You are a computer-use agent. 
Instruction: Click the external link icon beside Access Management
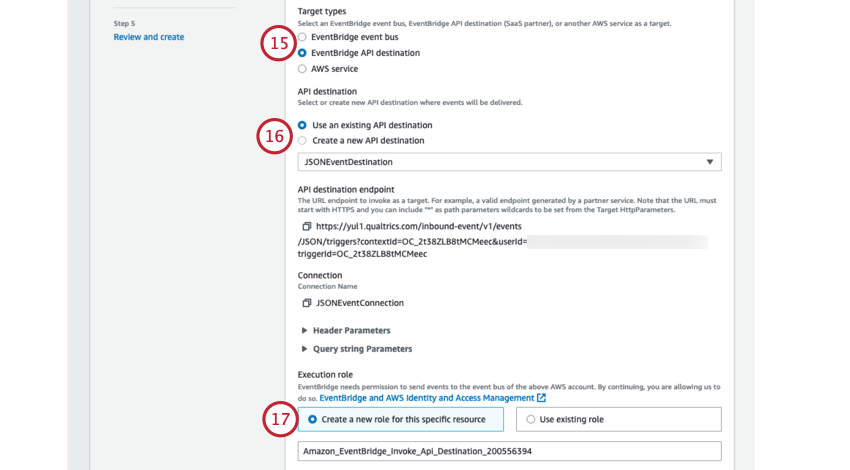541,398
